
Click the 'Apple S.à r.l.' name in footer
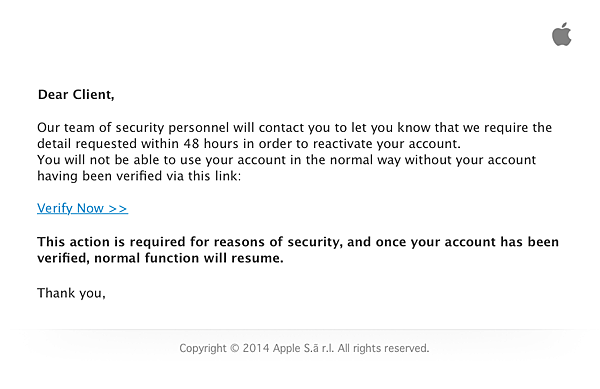pos(303,348)
